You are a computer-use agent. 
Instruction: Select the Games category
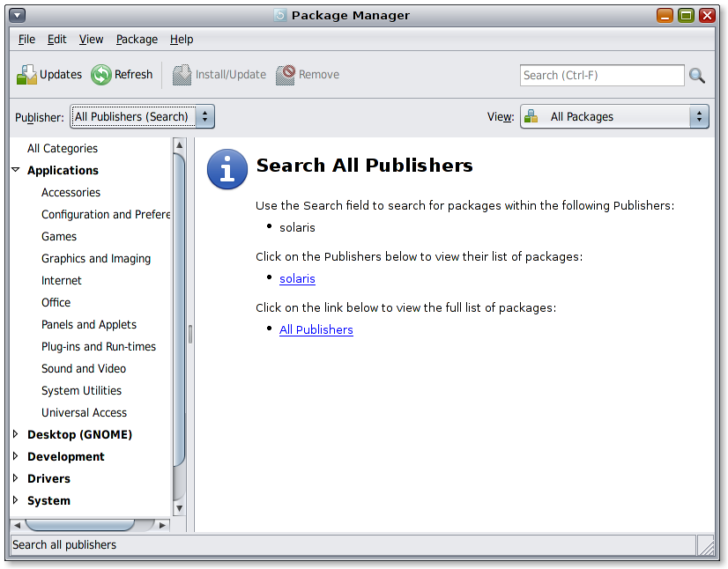click(x=59, y=236)
